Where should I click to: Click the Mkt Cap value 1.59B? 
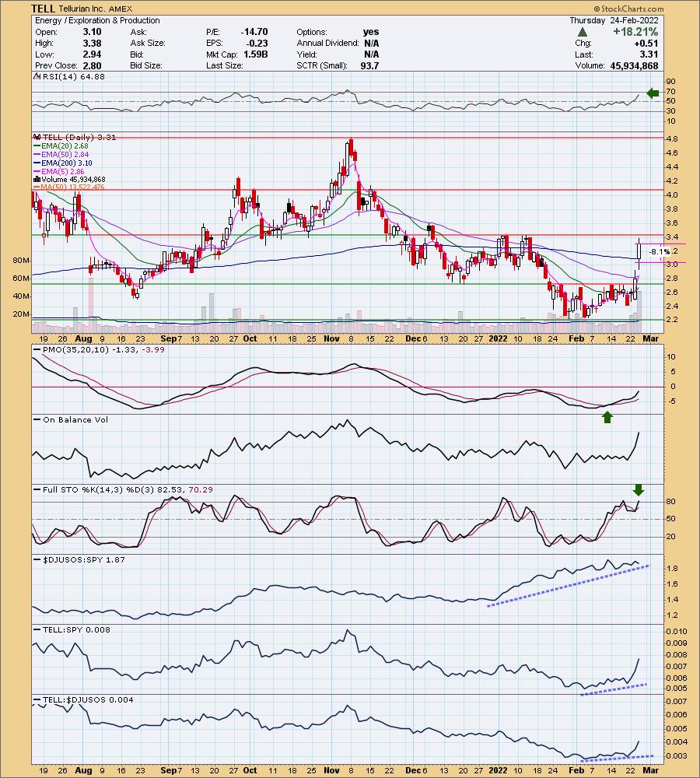[x=255, y=54]
